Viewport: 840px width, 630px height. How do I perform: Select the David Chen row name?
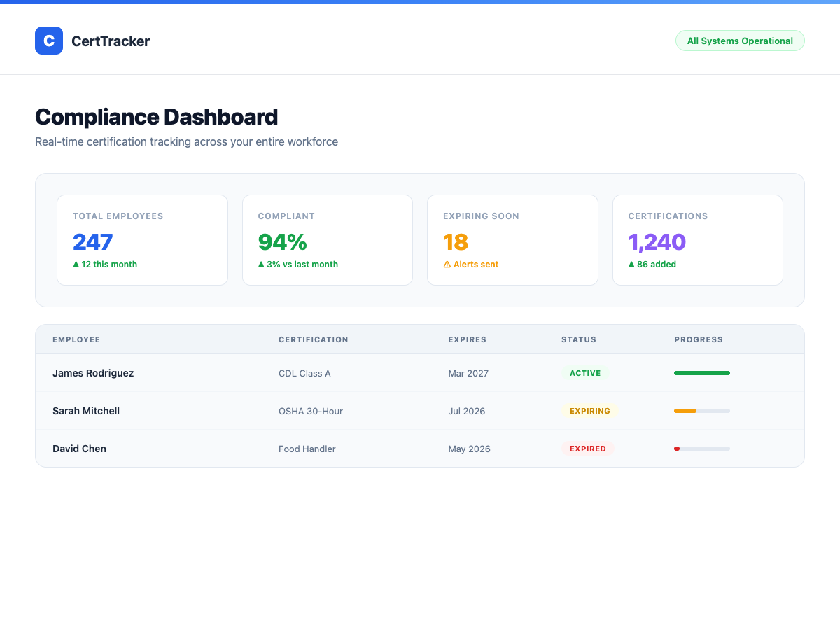(x=79, y=449)
